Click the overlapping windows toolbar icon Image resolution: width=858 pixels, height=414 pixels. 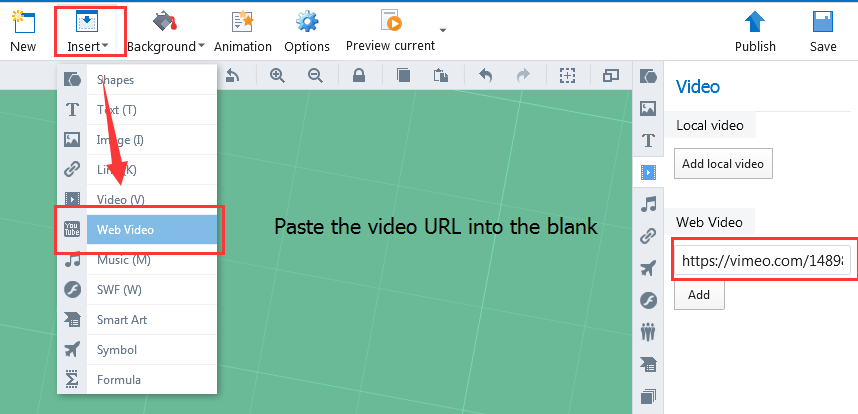coord(611,75)
